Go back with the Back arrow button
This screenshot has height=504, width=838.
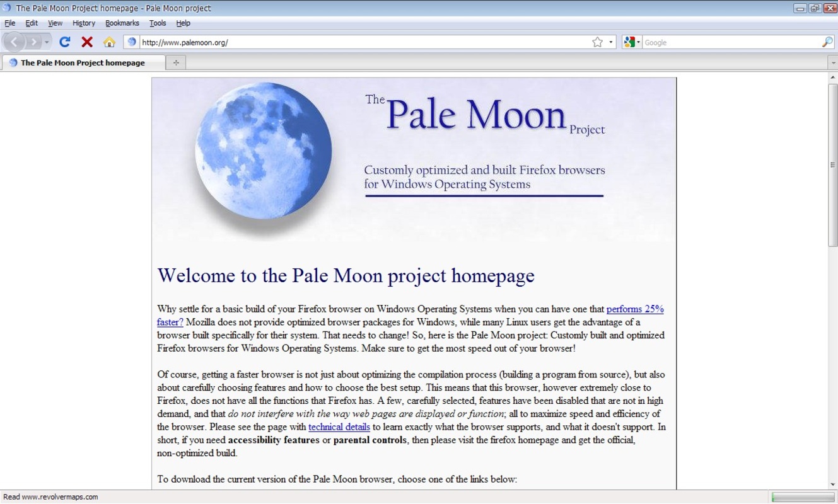pyautogui.click(x=14, y=42)
